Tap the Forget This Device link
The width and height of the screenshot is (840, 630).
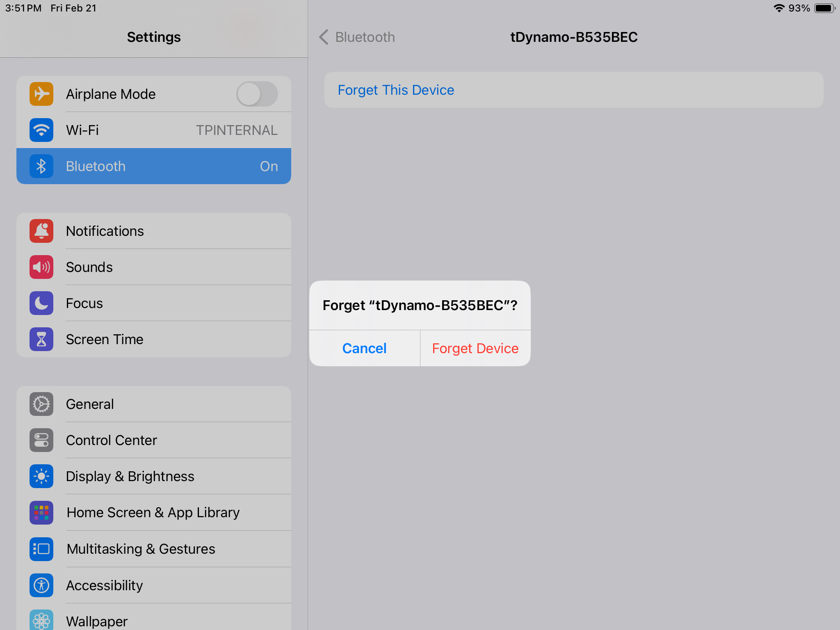tap(396, 90)
